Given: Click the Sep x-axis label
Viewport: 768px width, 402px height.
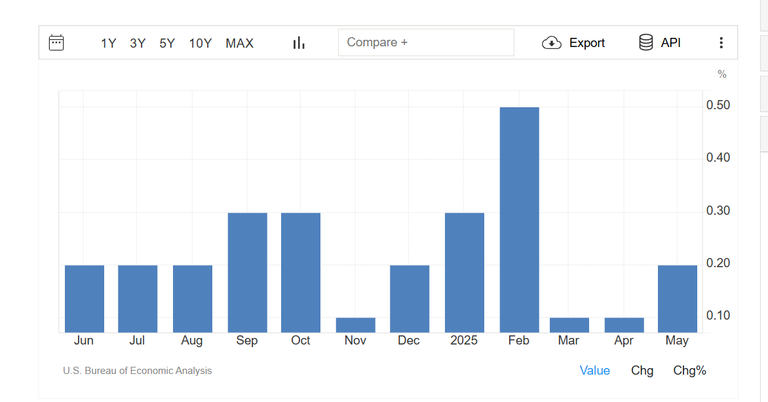Looking at the screenshot, I should coord(247,341).
